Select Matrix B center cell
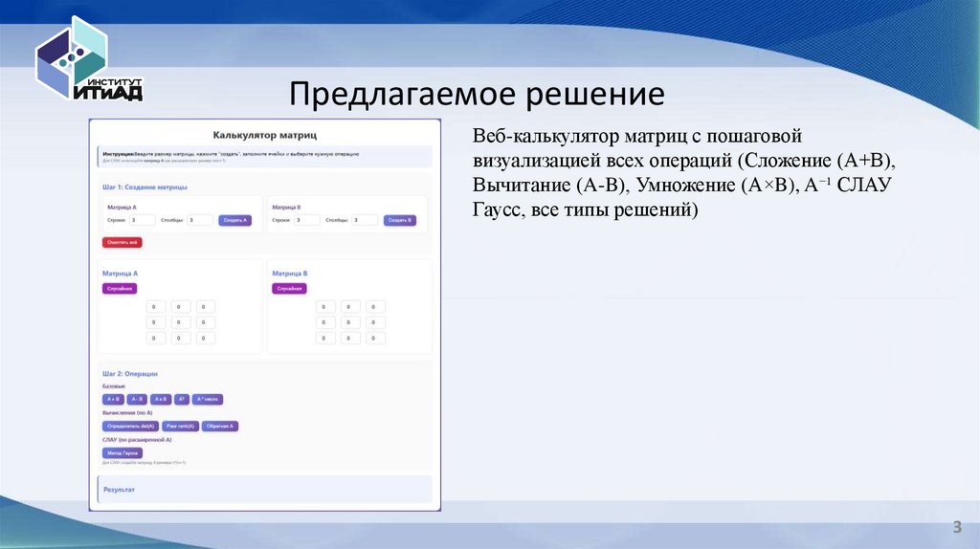The width and height of the screenshot is (980, 549). [350, 322]
